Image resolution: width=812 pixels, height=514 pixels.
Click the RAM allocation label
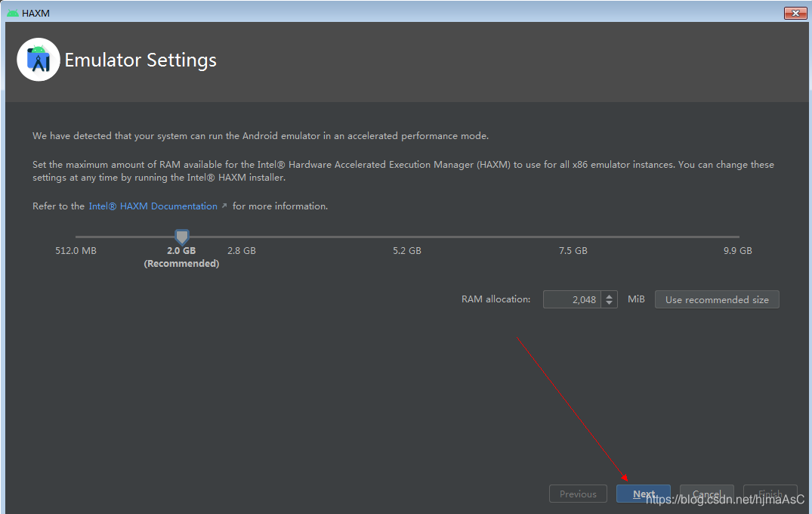[496, 299]
